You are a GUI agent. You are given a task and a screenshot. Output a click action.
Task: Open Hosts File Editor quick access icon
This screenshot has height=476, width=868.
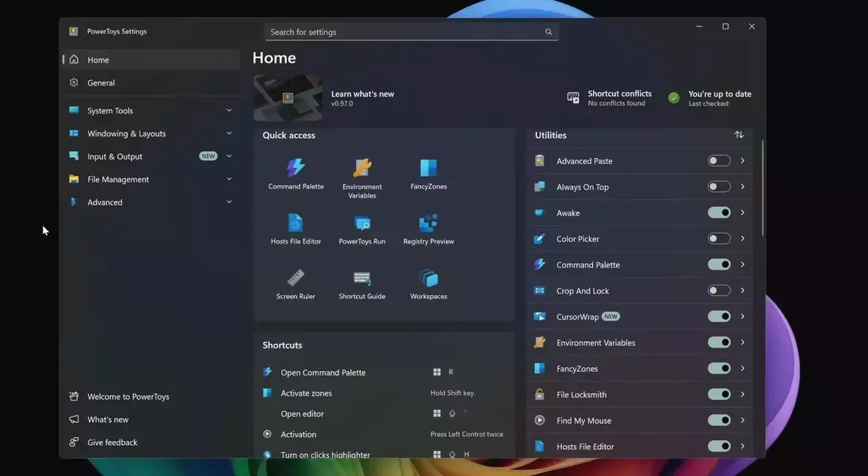296,228
